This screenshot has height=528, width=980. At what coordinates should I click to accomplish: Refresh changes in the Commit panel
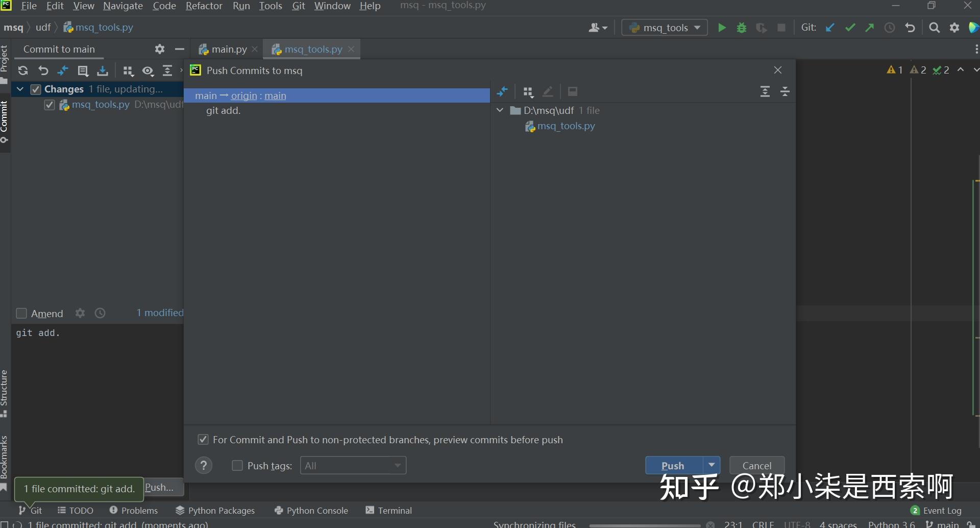[23, 70]
